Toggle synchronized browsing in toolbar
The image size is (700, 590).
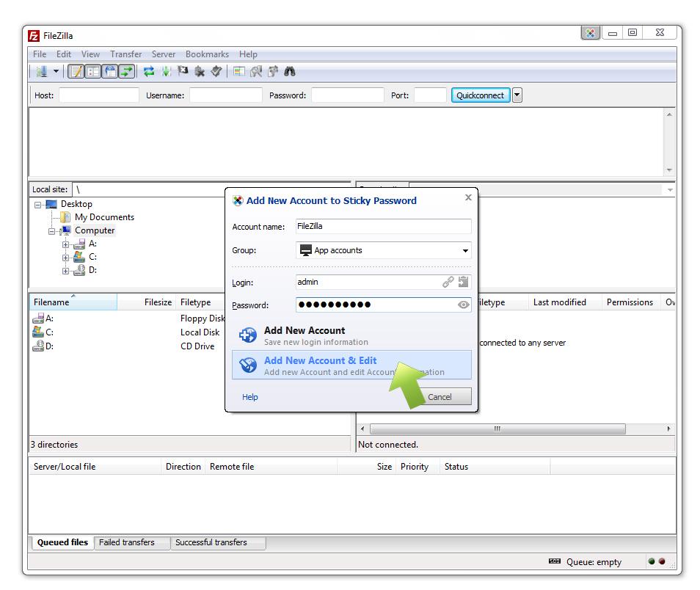pos(273,71)
